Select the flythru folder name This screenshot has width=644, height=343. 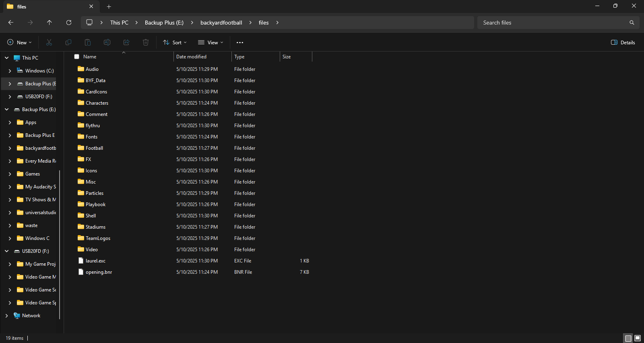pos(93,126)
